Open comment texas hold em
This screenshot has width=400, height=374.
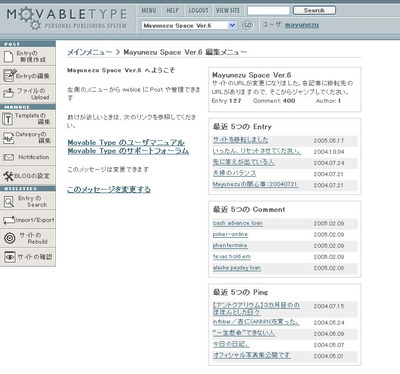pos(232,257)
